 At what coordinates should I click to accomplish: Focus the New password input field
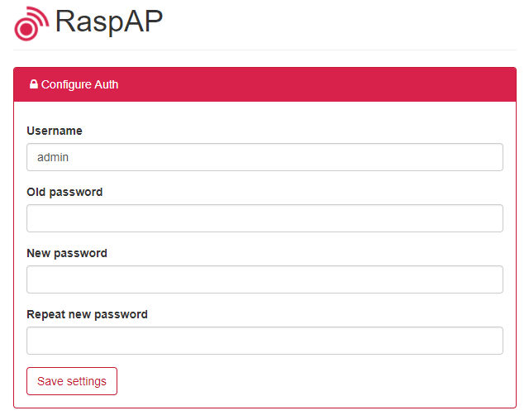(264, 279)
